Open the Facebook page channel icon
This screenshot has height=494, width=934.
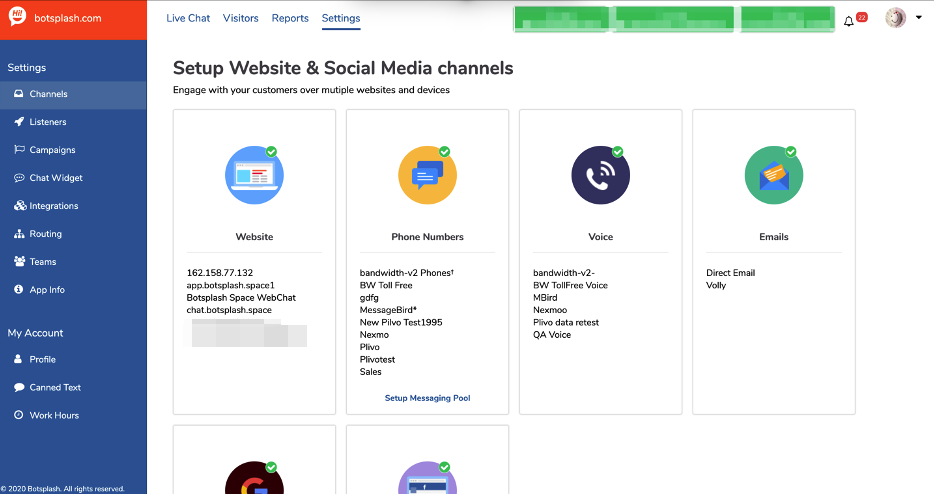tap(428, 478)
